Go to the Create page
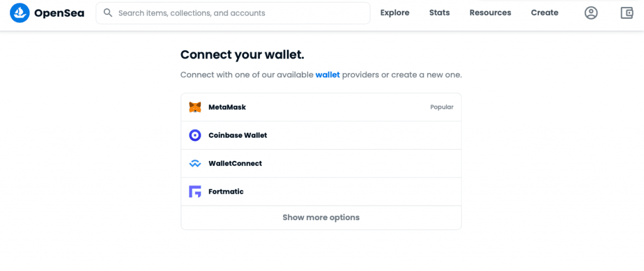The width and height of the screenshot is (644, 271). click(x=545, y=13)
